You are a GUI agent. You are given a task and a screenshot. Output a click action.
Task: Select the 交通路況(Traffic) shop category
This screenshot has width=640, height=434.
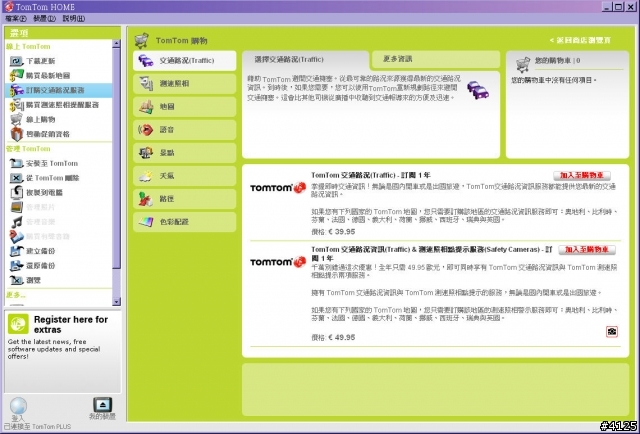pyautogui.click(x=184, y=60)
